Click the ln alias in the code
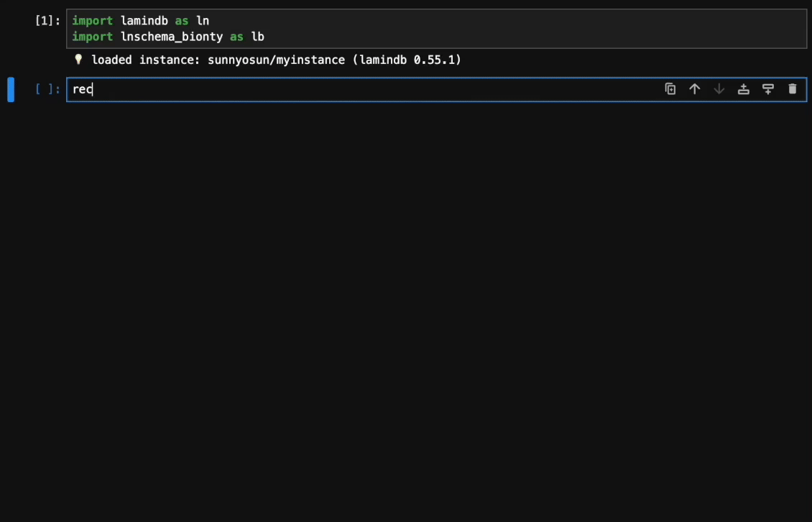 click(x=203, y=21)
